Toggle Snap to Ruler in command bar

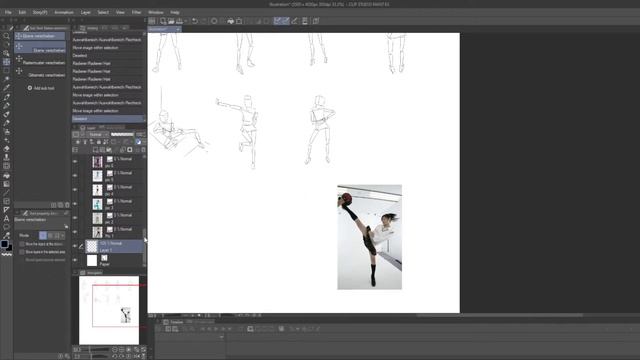[x=277, y=21]
